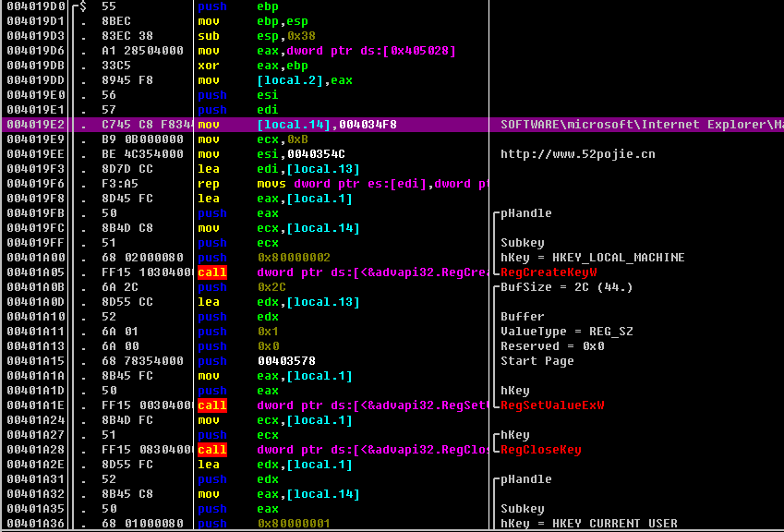The image size is (784, 532).
Task: Click the http://www.52pojie.cn comment
Action: point(577,154)
